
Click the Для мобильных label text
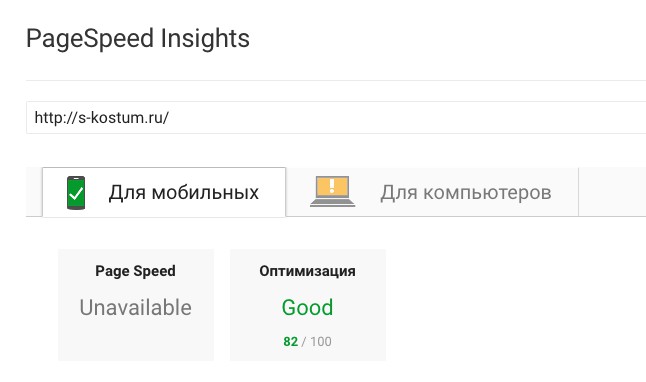tap(184, 192)
